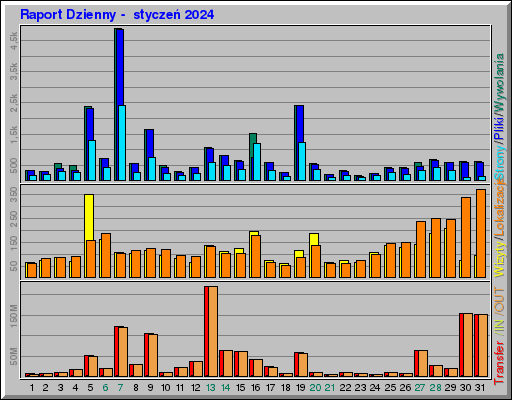Click the orange locations bar for day 28
The height and width of the screenshot is (400, 512).
(x=436, y=248)
